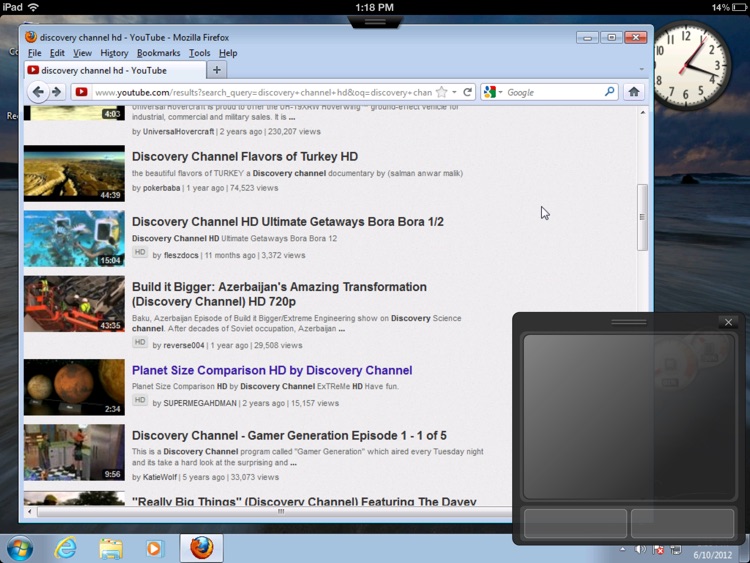
Task: Open the Windows Start orb
Action: [20, 548]
